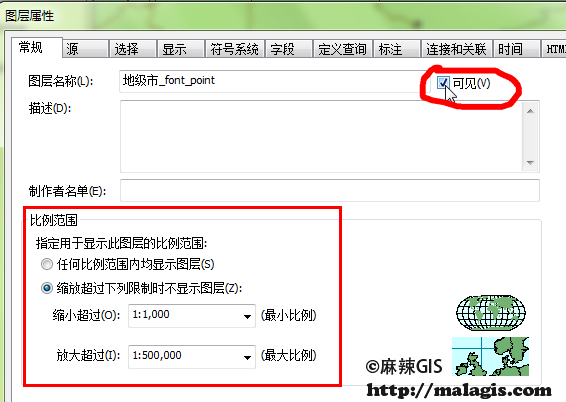
Task: Go to the 字段 tab
Action: pyautogui.click(x=289, y=49)
